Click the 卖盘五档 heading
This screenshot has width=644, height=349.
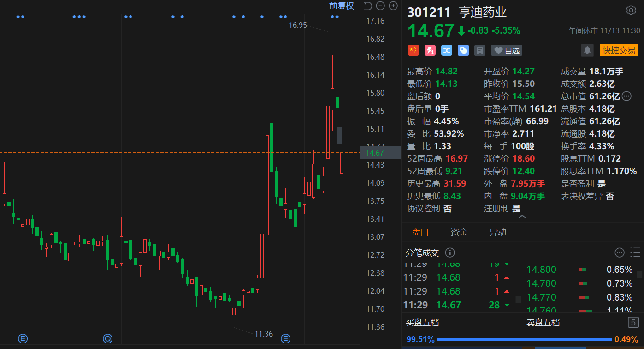(543, 322)
